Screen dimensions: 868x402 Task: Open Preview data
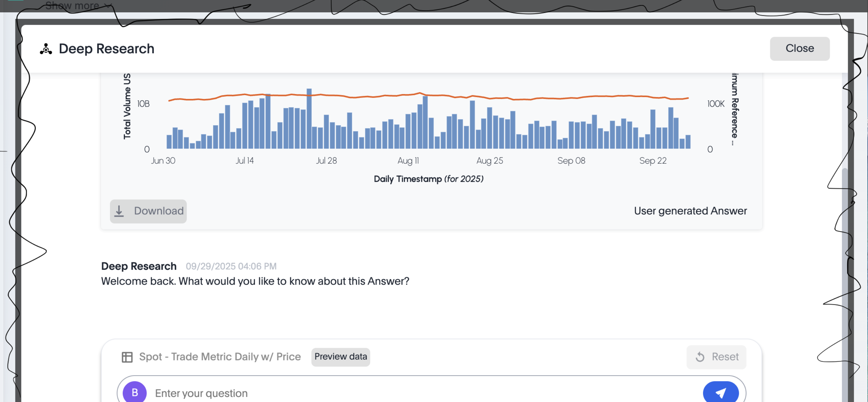(x=340, y=356)
